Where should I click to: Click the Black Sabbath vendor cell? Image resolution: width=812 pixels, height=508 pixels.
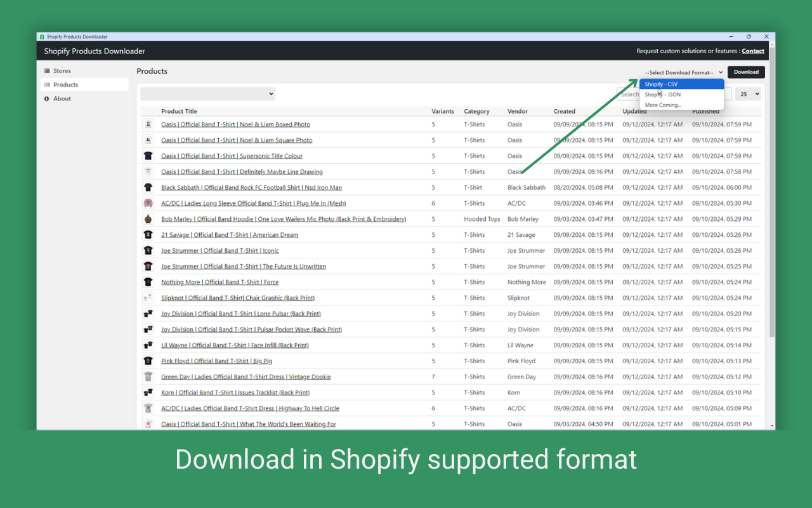click(x=527, y=187)
